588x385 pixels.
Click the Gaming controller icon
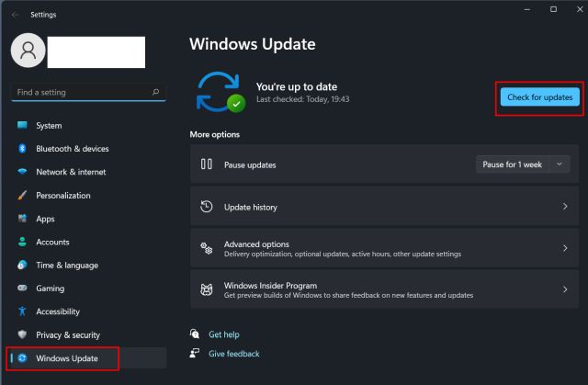[22, 289]
